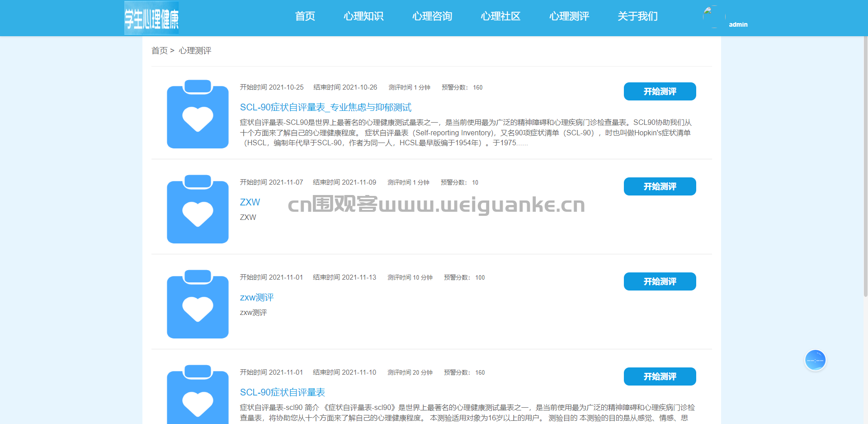Click the text 结束时间 2021-11-10
This screenshot has width=868, height=424.
point(344,372)
